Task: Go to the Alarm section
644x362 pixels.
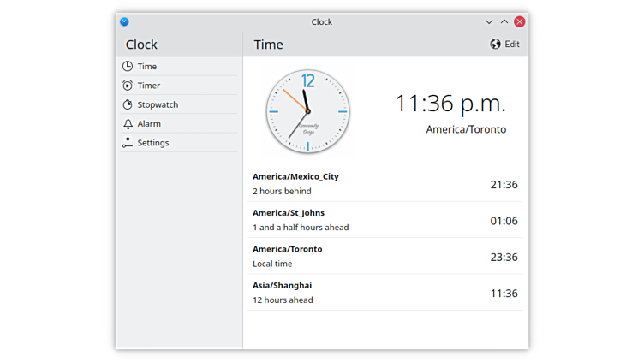Action: click(x=149, y=124)
